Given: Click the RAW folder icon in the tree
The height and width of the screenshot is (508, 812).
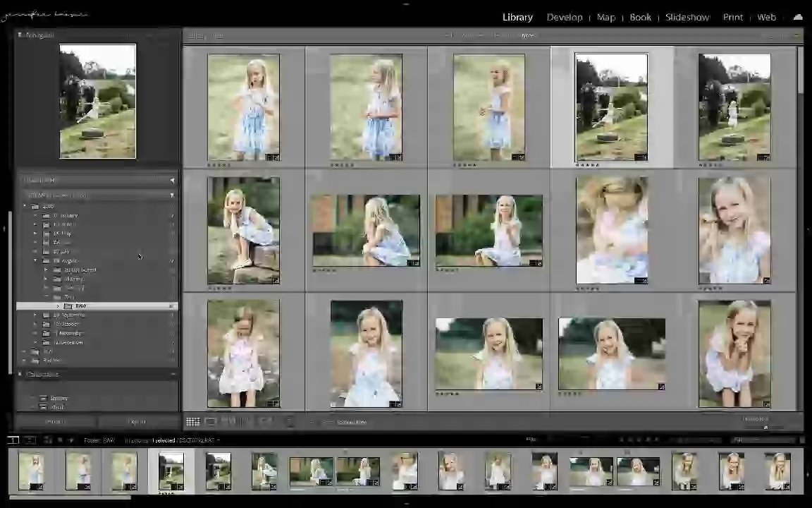Looking at the screenshot, I should (68, 306).
